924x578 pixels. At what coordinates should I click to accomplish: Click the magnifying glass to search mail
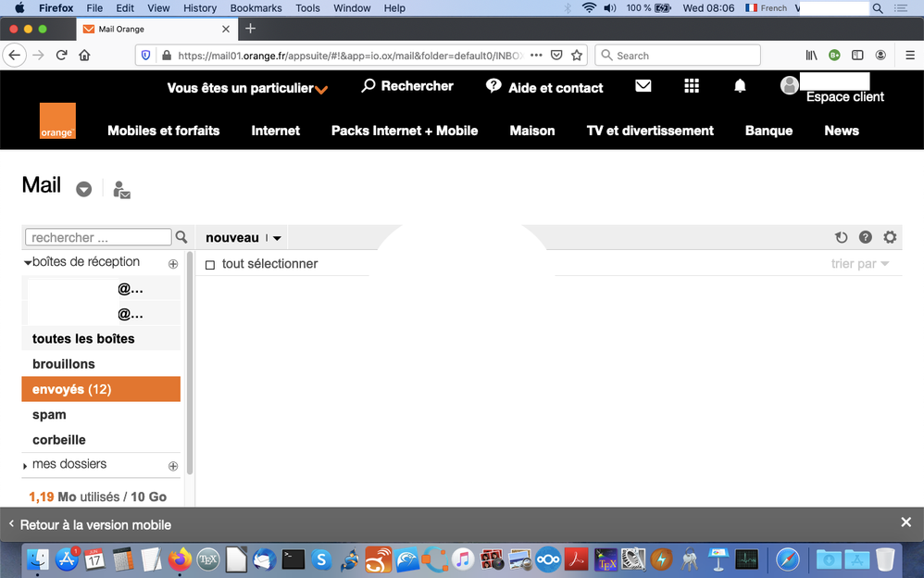181,237
